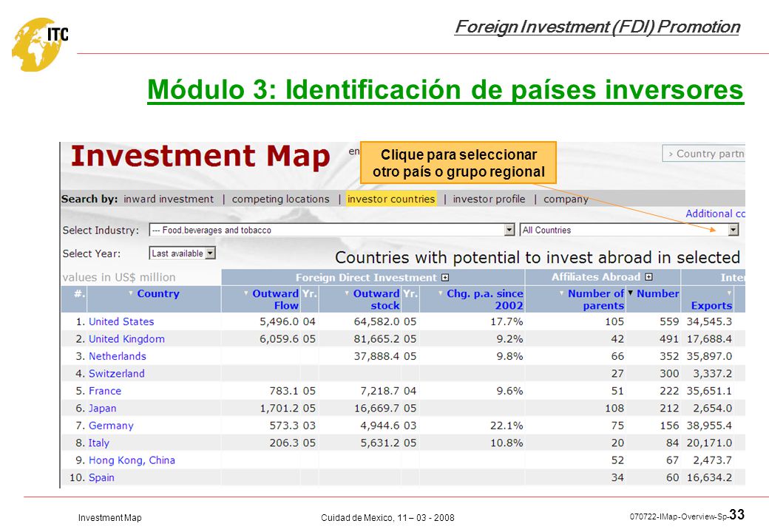Click the affiliates number "559"
Viewport: 769px width, 532px height.
point(669,322)
